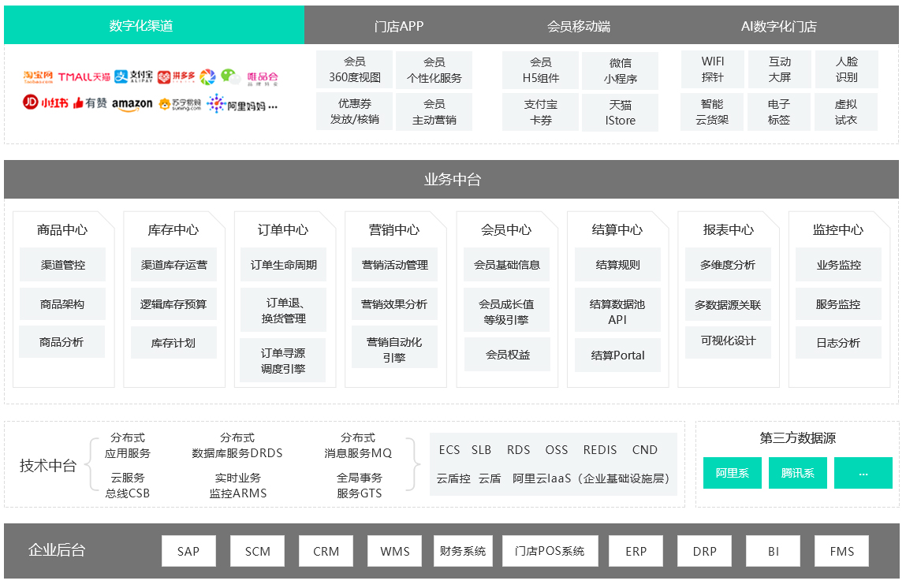Select the 门店APP header tab
Image resolution: width=906 pixels, height=588 pixels.
click(399, 26)
